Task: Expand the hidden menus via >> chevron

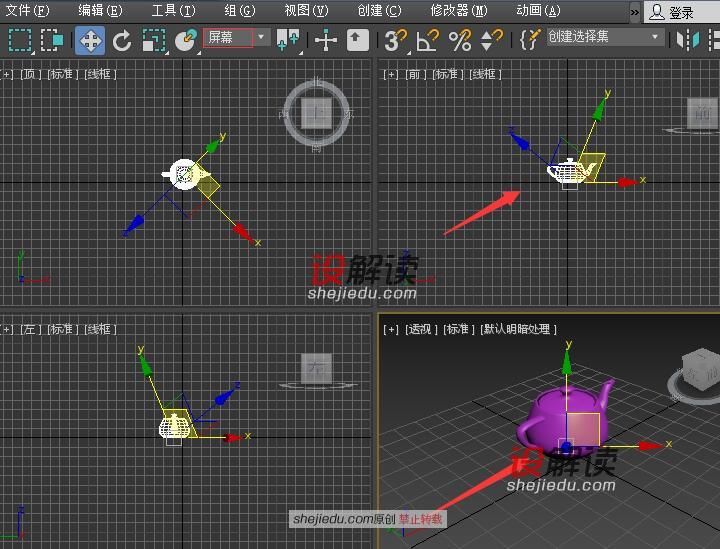Action: click(635, 12)
